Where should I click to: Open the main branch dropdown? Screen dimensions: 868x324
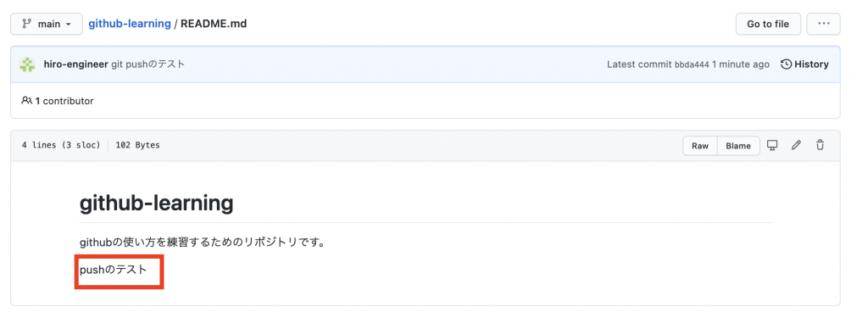47,25
